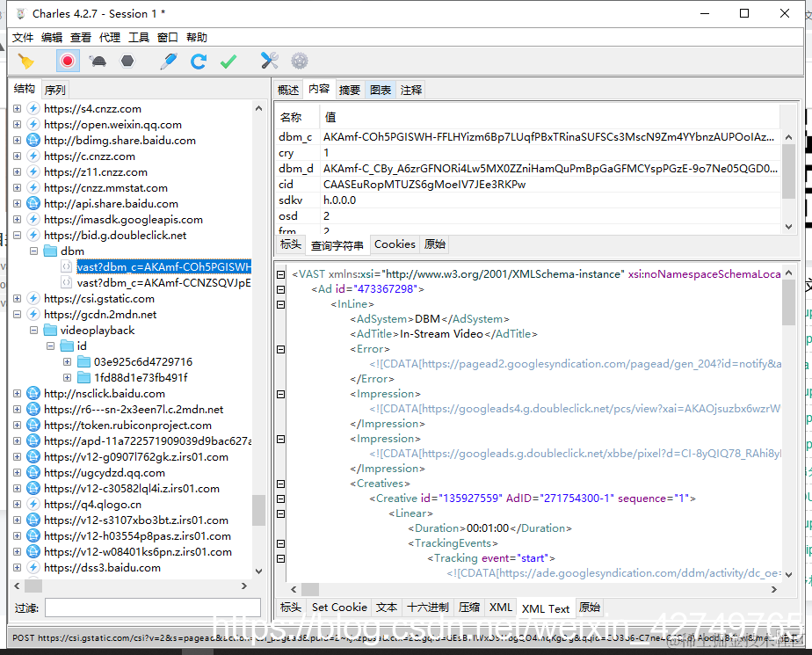Screen dimensions: 812x655
Task: Click the cid value cell
Action: coord(550,185)
